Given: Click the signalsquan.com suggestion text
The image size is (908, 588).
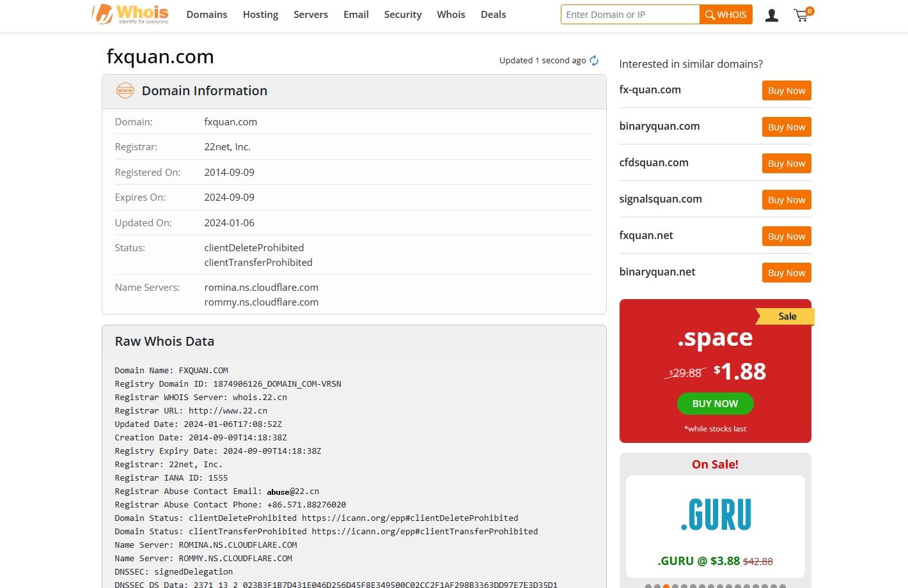Looking at the screenshot, I should (661, 199).
